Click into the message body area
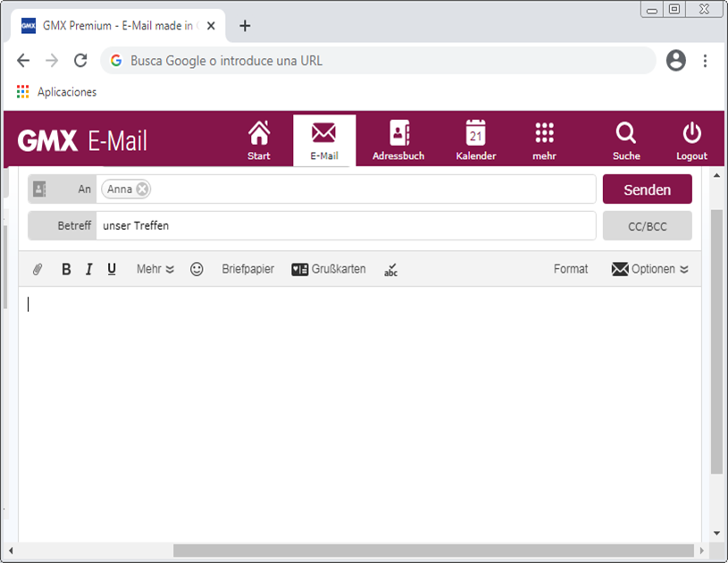This screenshot has height=563, width=728. click(x=360, y=414)
